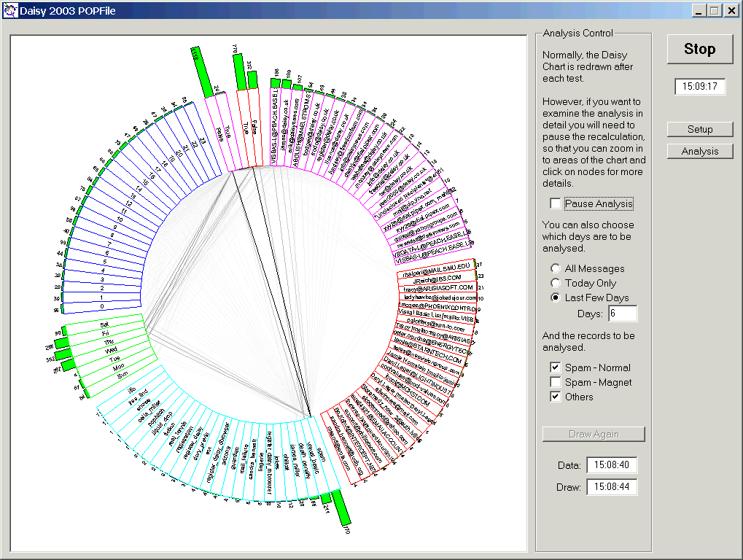Enable the Pause Analysis checkbox
Screen dimensions: 743x560
coord(556,204)
